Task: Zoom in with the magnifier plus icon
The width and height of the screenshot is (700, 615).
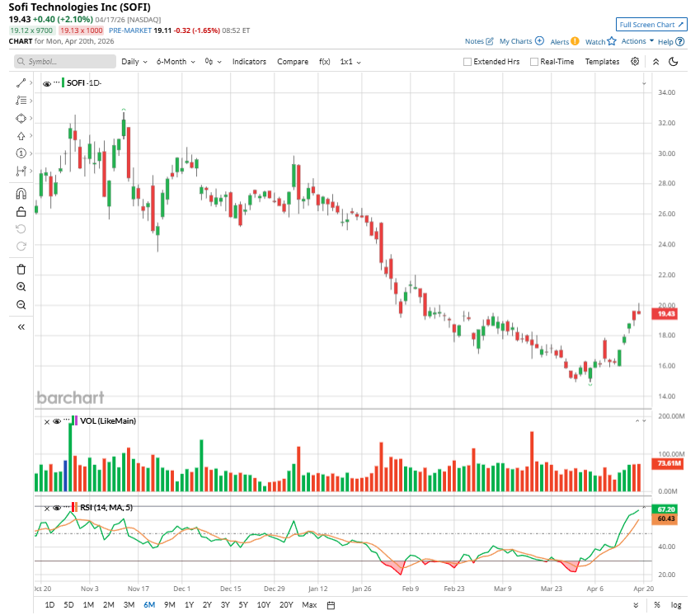Action: [x=21, y=287]
